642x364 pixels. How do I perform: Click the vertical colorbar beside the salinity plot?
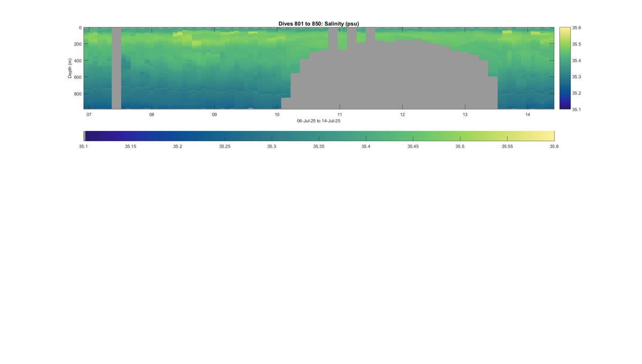[x=564, y=68]
